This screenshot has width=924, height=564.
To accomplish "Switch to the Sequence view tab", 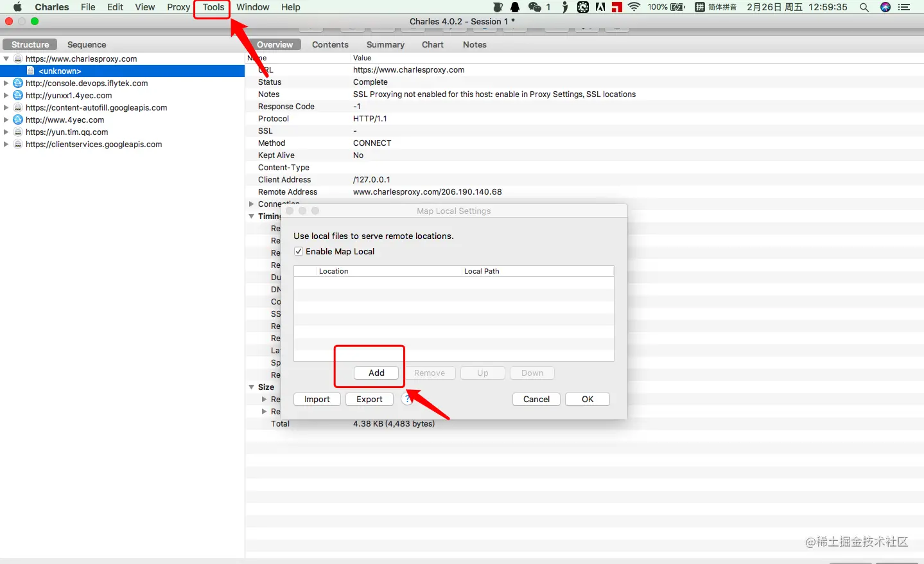I will pyautogui.click(x=87, y=44).
